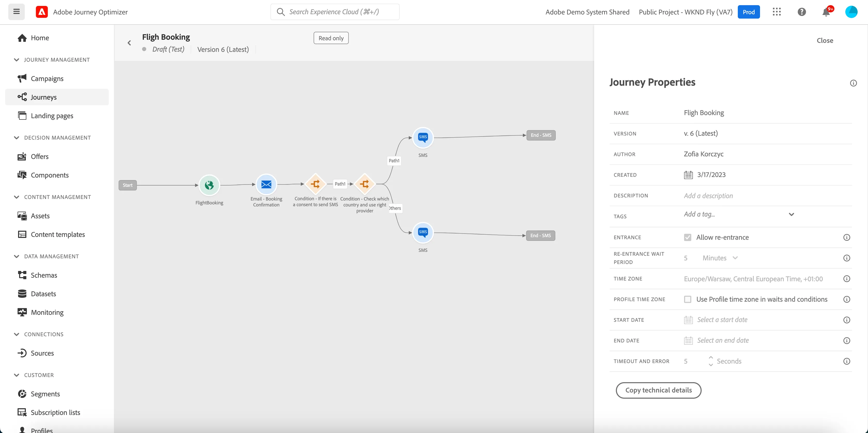The image size is (868, 433).
Task: Click the Select a start date field
Action: 722,320
